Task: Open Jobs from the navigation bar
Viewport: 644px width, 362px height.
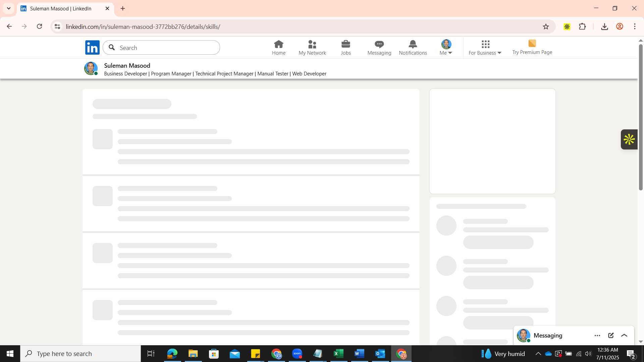Action: (345, 48)
